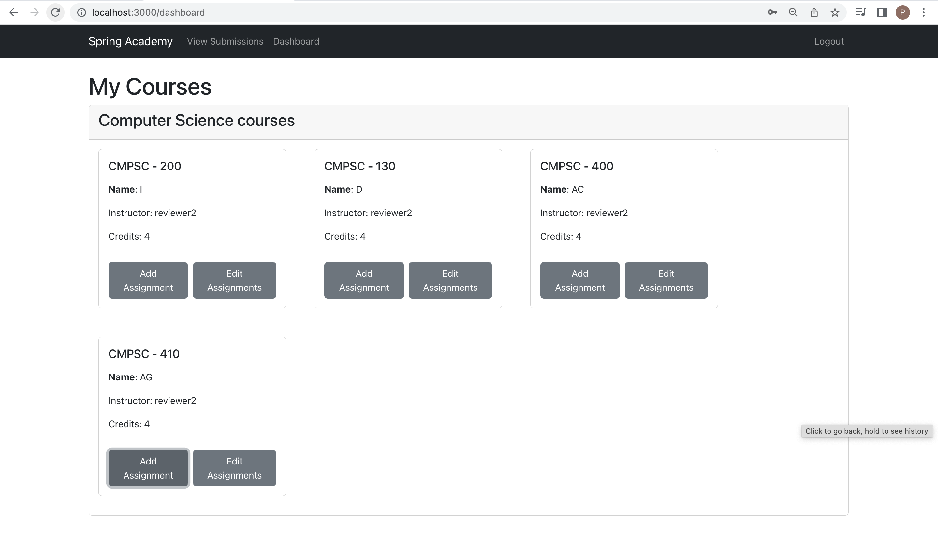Edit Assignments for CMPSC - 130
The image size is (938, 560).
pos(450,280)
